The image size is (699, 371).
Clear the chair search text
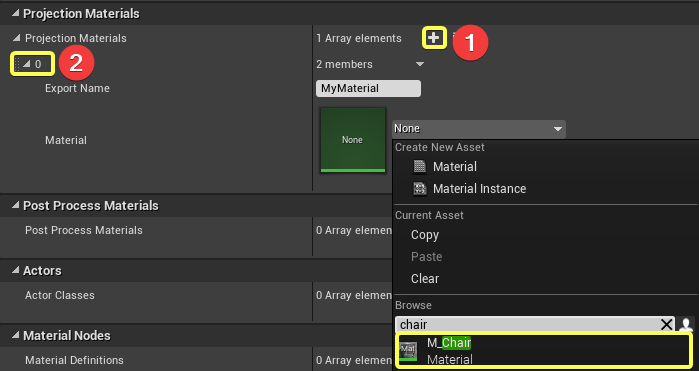tap(666, 324)
